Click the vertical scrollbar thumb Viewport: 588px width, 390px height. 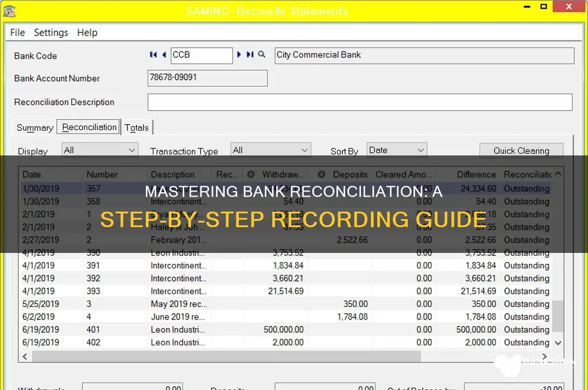pyautogui.click(x=558, y=316)
